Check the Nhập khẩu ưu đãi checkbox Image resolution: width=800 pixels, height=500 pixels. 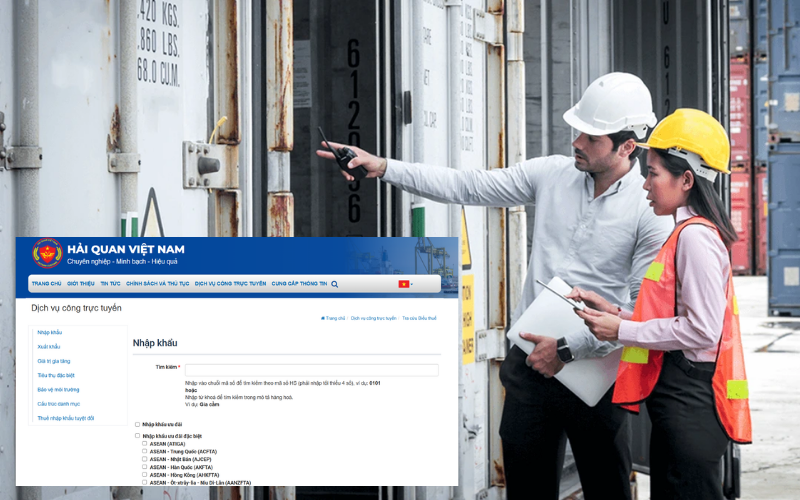tap(137, 424)
